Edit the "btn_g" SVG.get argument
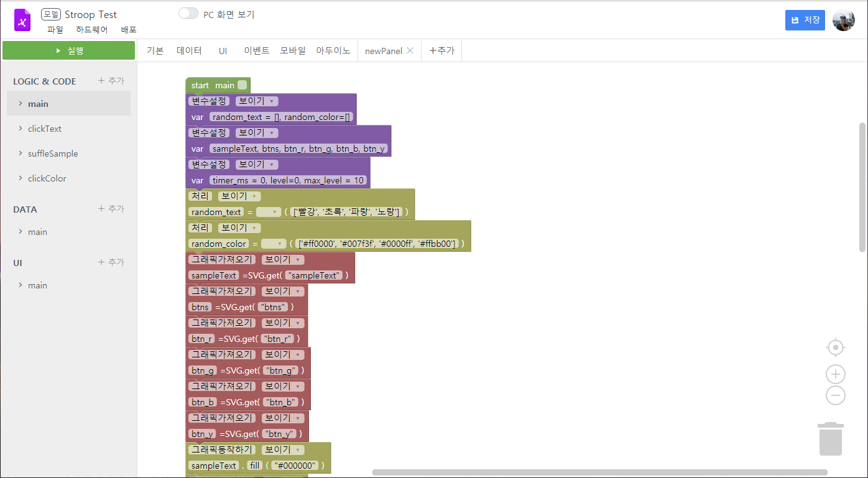 point(281,370)
